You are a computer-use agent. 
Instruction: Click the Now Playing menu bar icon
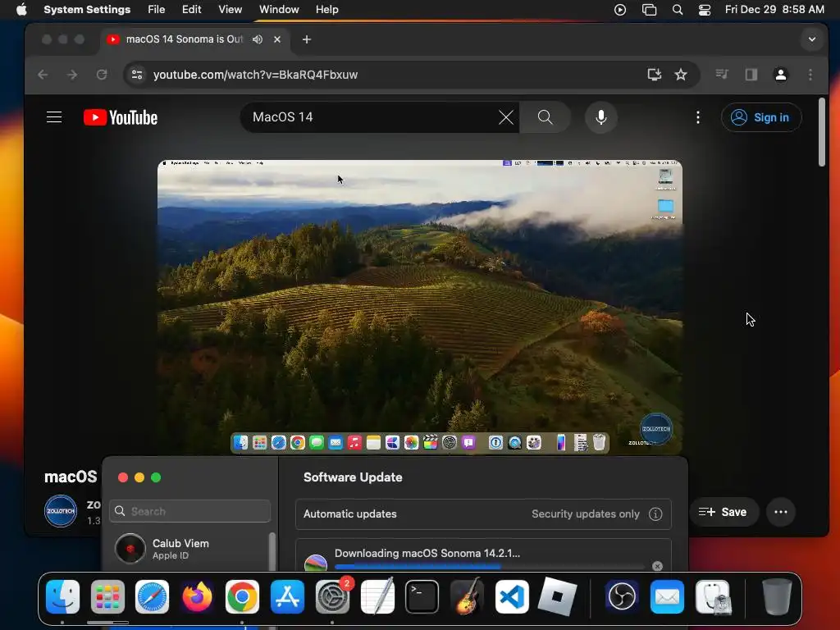pos(620,10)
